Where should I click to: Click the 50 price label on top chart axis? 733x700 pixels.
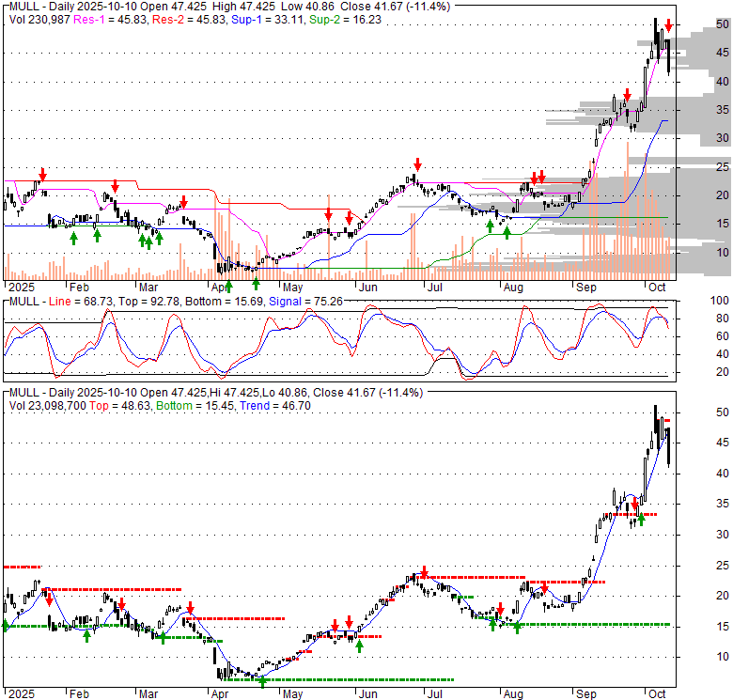coord(722,24)
